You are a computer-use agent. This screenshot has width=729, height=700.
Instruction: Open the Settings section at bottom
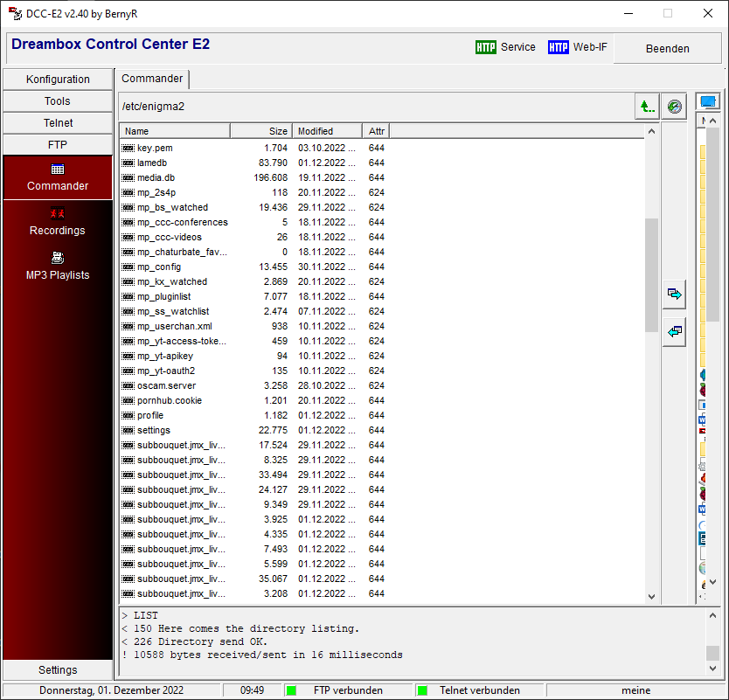(x=58, y=670)
